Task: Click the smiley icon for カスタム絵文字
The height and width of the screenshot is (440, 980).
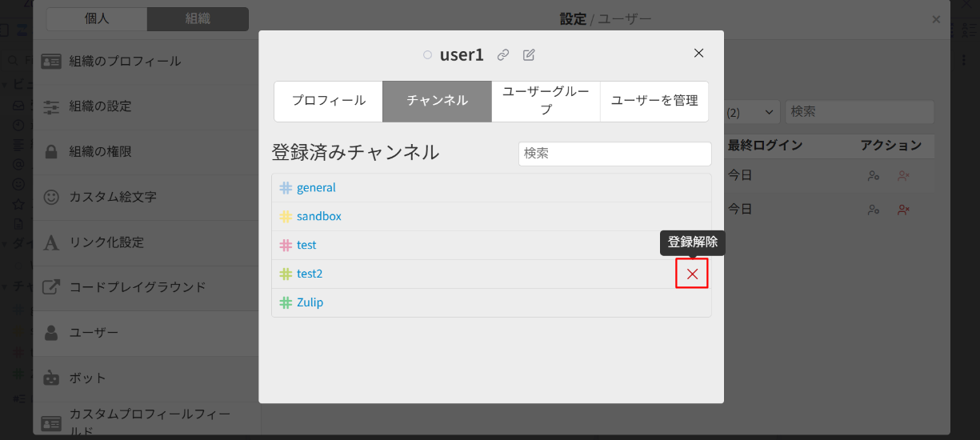Action: click(51, 197)
